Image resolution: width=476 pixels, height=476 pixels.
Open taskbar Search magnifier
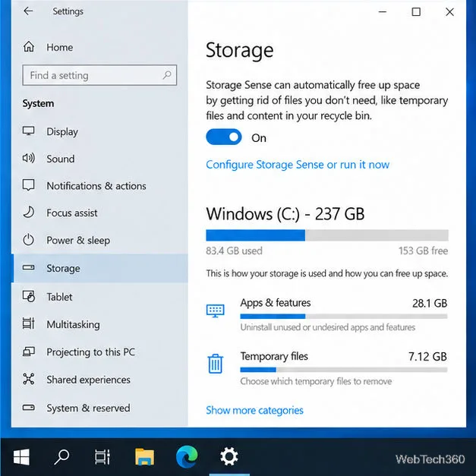pyautogui.click(x=61, y=457)
